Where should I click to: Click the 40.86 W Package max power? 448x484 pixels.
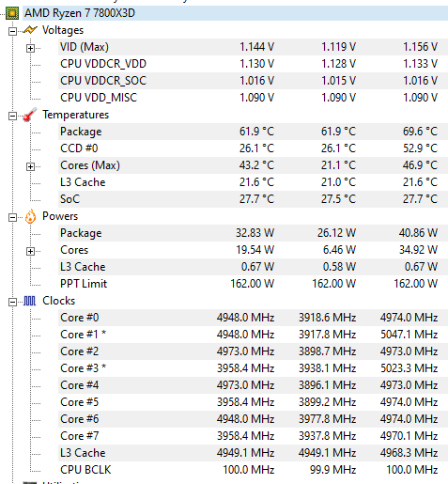tap(418, 233)
